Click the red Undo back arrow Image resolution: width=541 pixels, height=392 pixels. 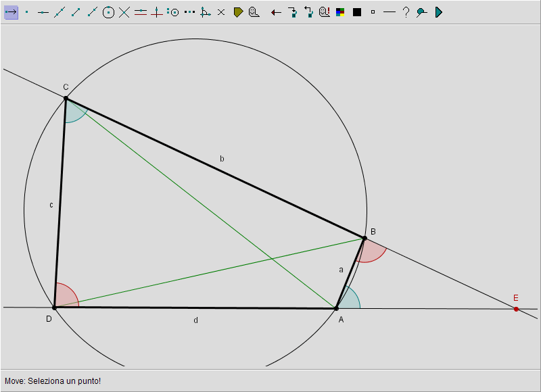(276, 12)
